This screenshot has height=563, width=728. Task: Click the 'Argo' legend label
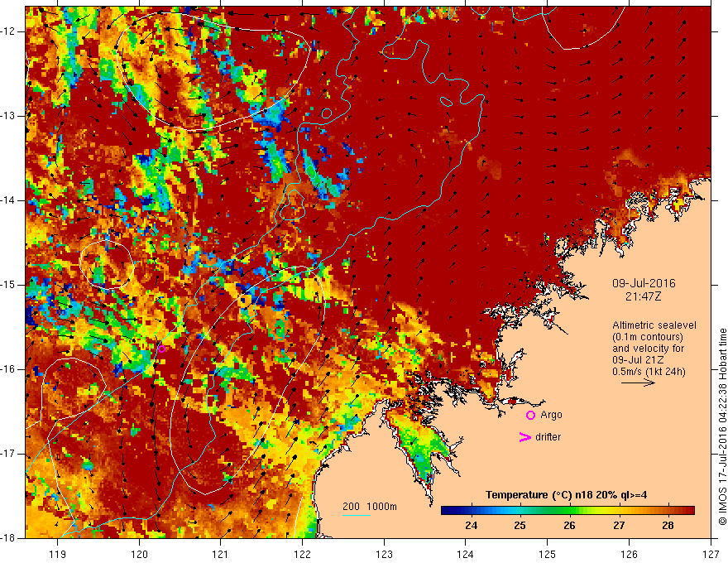point(551,415)
